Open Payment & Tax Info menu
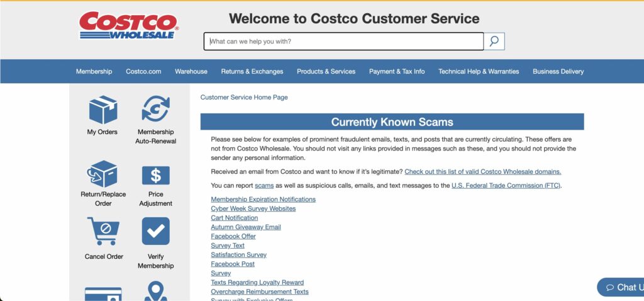Image resolution: width=644 pixels, height=301 pixels. 397,71
